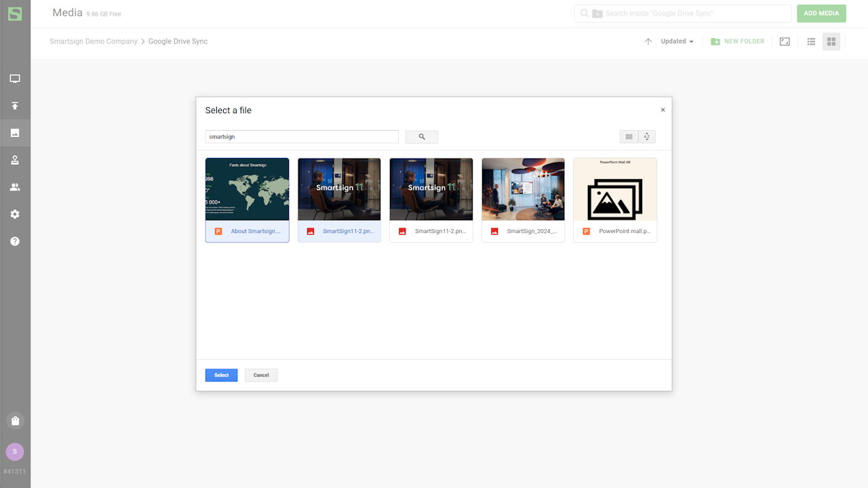The width and height of the screenshot is (868, 488).
Task: Open the Screens monitor icon in the sidebar
Action: tap(15, 79)
